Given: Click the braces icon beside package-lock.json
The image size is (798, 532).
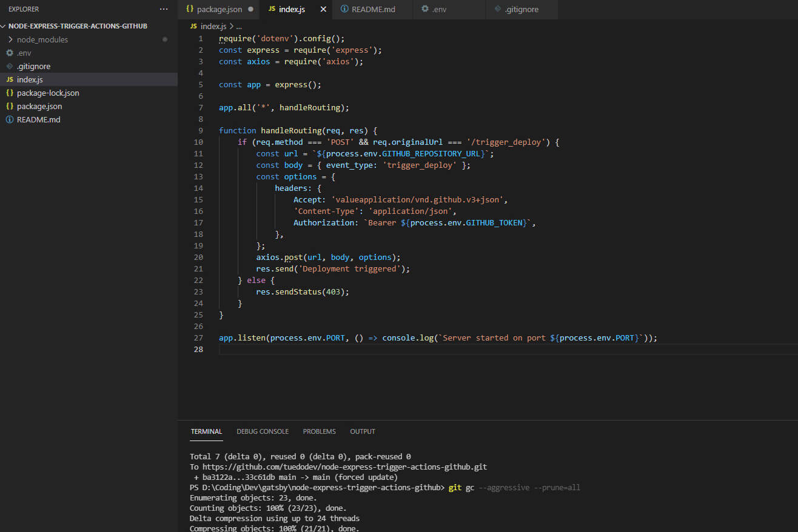Looking at the screenshot, I should coord(10,93).
